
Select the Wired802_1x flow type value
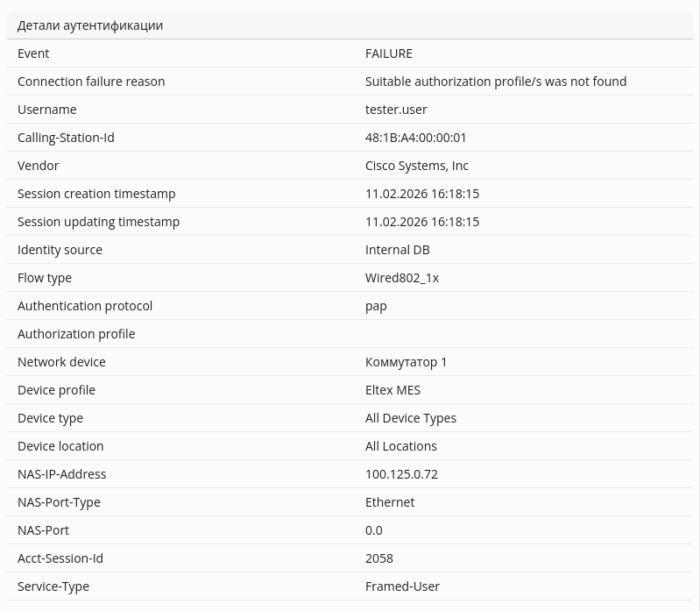coord(401,278)
